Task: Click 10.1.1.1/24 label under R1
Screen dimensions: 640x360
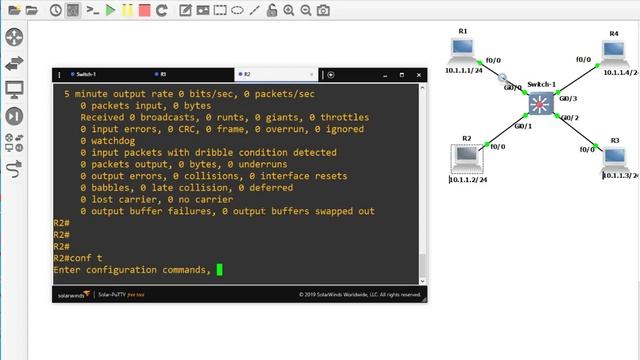Action: 464,71
